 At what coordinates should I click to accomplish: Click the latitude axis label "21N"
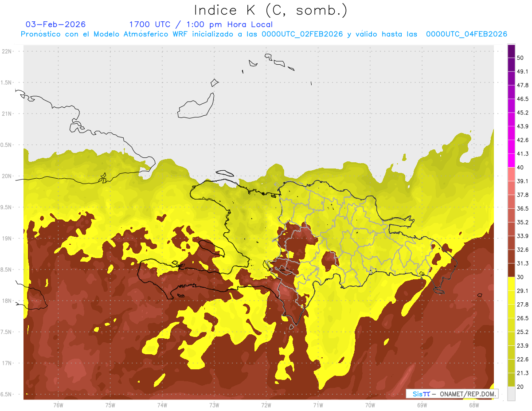tap(8, 114)
